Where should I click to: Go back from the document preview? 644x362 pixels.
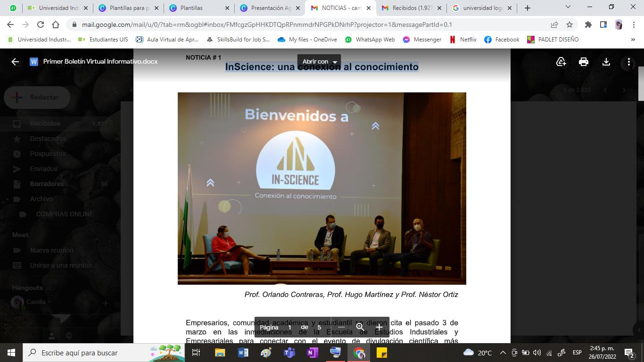pyautogui.click(x=15, y=62)
